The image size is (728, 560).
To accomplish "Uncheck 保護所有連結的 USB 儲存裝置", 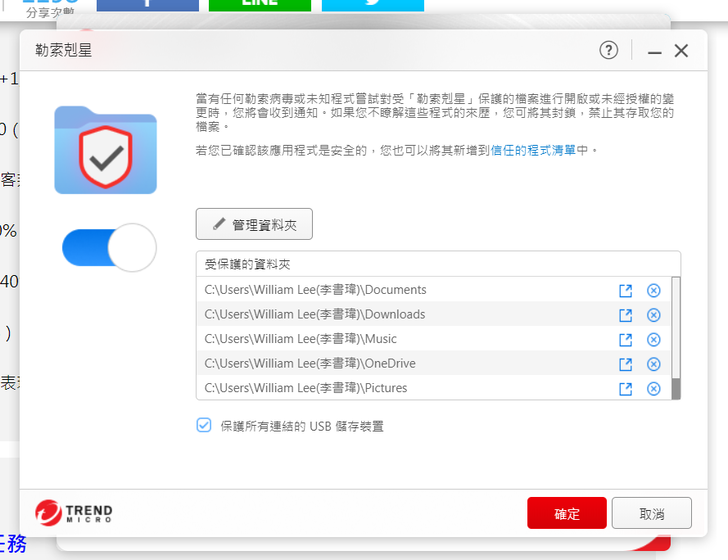I will pos(204,425).
